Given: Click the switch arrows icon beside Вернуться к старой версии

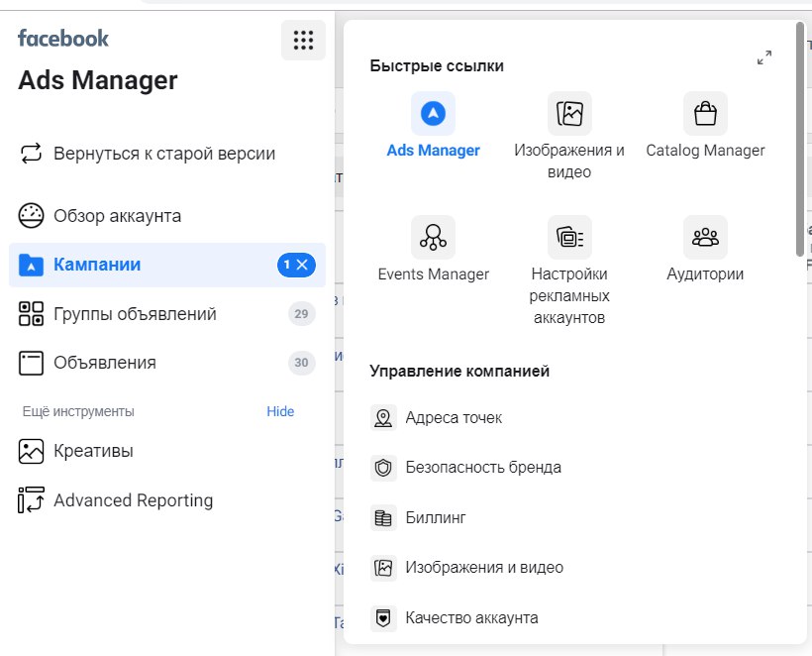Looking at the screenshot, I should pos(31,154).
